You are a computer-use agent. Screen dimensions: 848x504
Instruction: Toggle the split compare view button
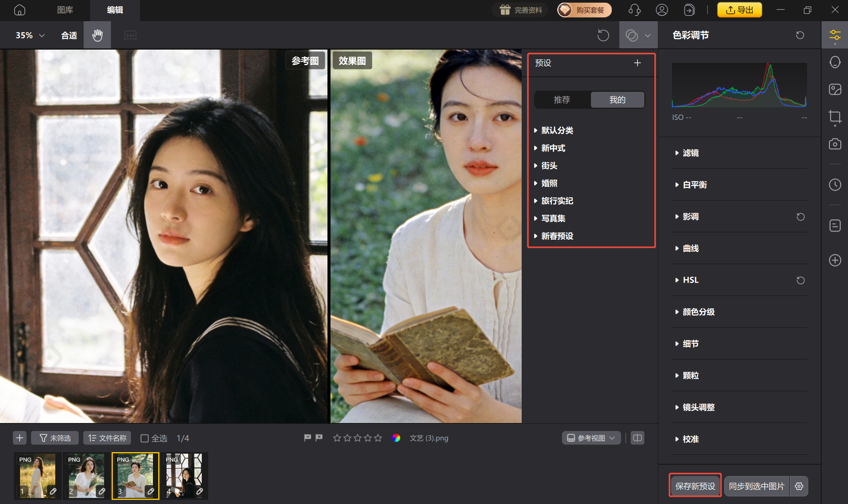tap(638, 438)
